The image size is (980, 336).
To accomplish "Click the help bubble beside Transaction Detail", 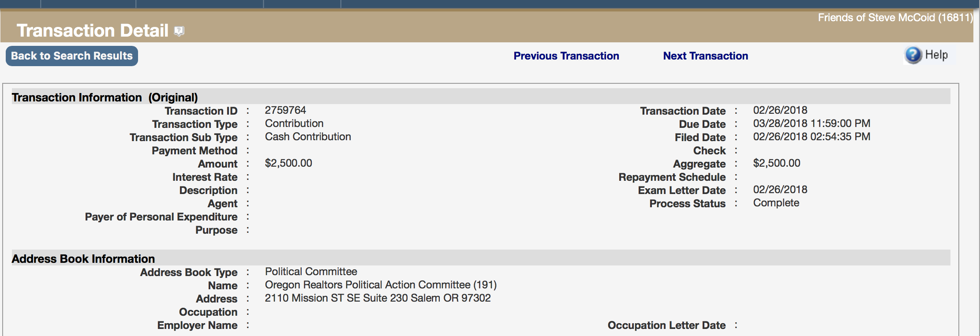I will (x=179, y=31).
